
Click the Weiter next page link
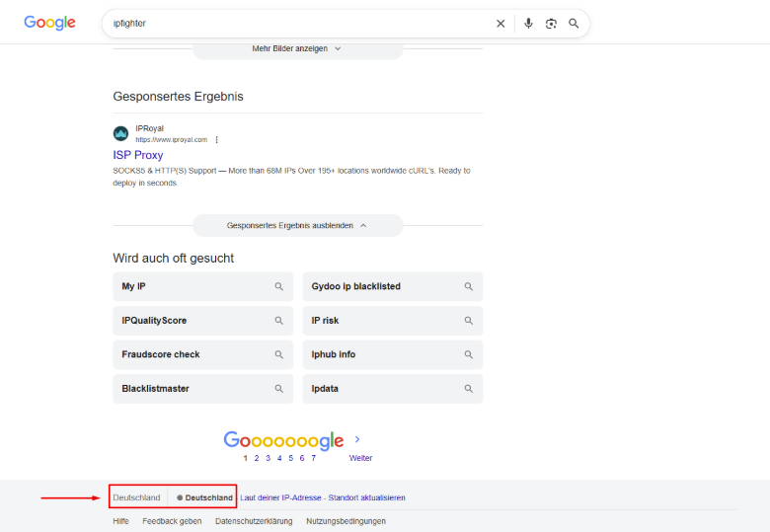(x=360, y=458)
